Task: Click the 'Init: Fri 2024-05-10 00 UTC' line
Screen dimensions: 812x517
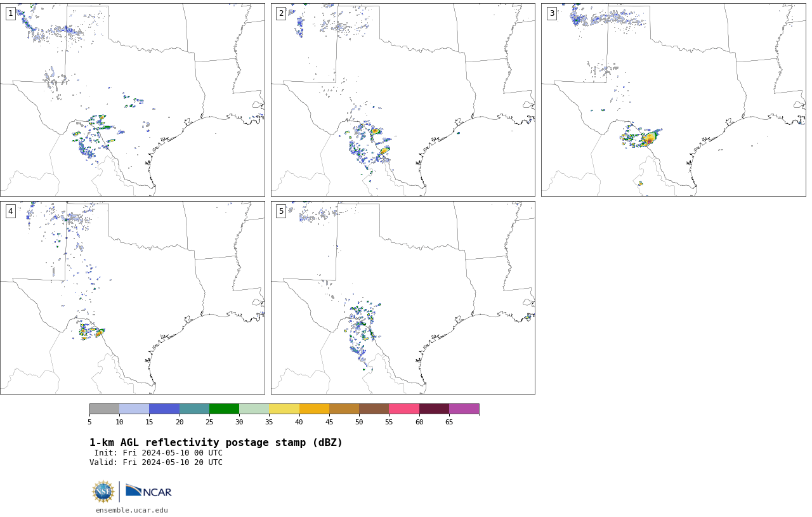Action: pos(159,453)
